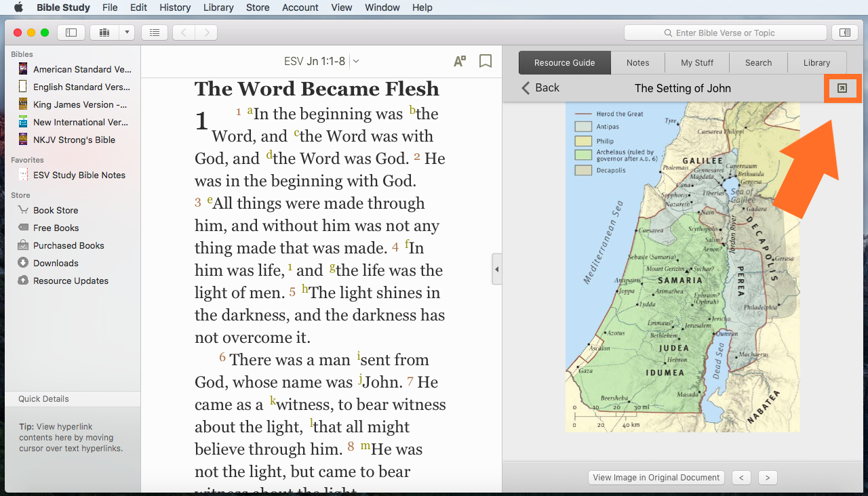Image resolution: width=868 pixels, height=496 pixels.
Task: Open the My Stuff tab
Action: point(697,63)
